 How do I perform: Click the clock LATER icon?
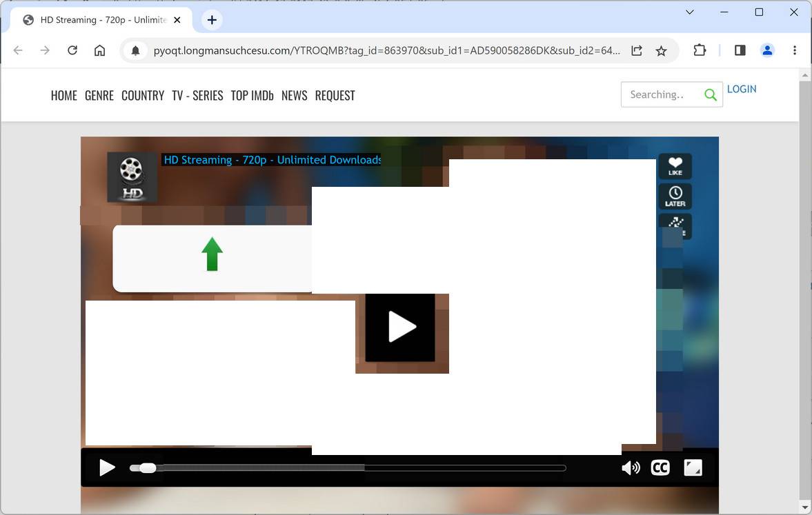[x=675, y=196]
